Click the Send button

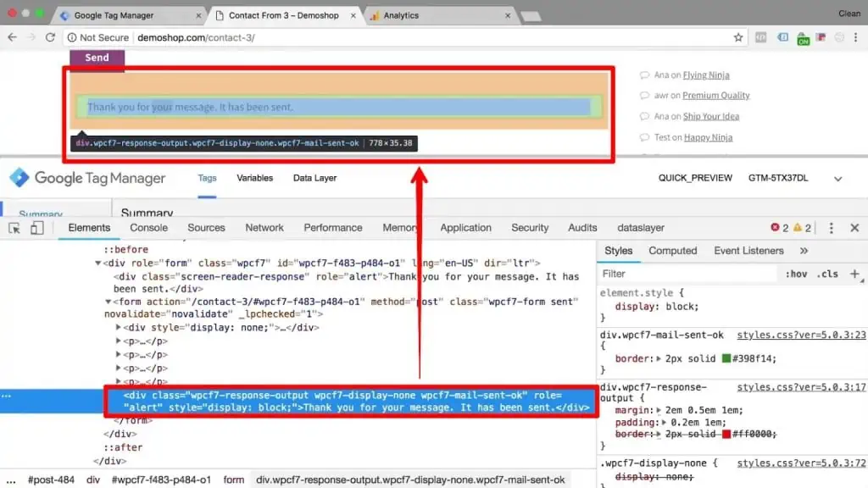coord(96,58)
